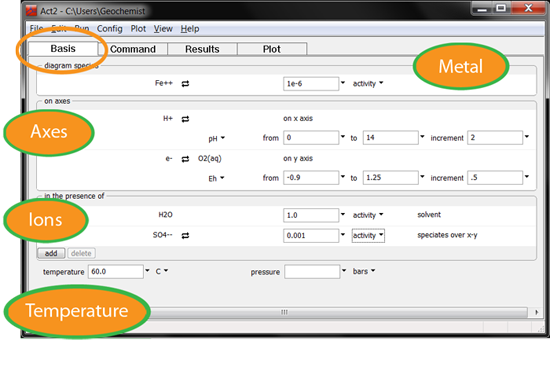Click the pH from field
Screen dimensions: 550x367
[x=311, y=138]
